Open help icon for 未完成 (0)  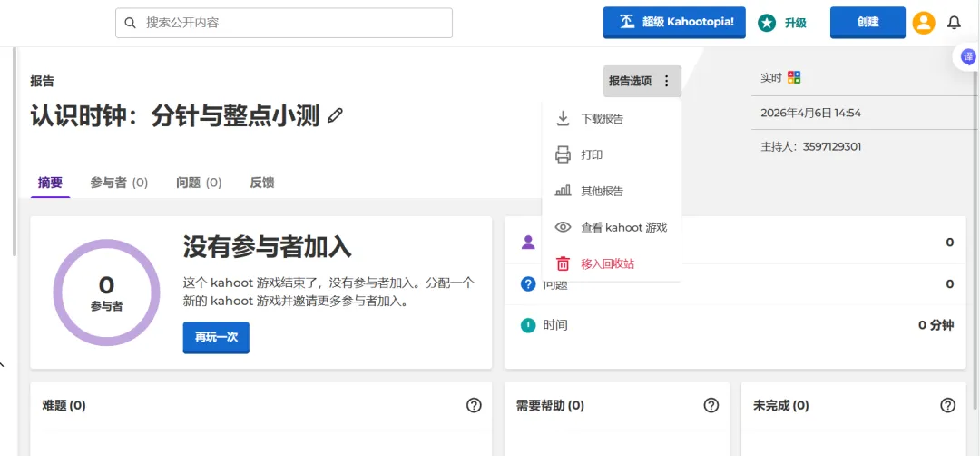[x=948, y=405]
